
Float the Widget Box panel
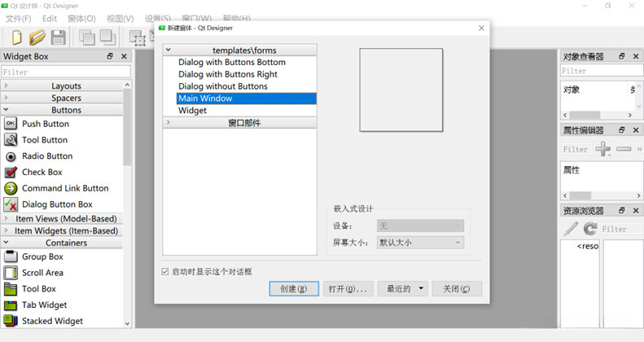pos(110,56)
